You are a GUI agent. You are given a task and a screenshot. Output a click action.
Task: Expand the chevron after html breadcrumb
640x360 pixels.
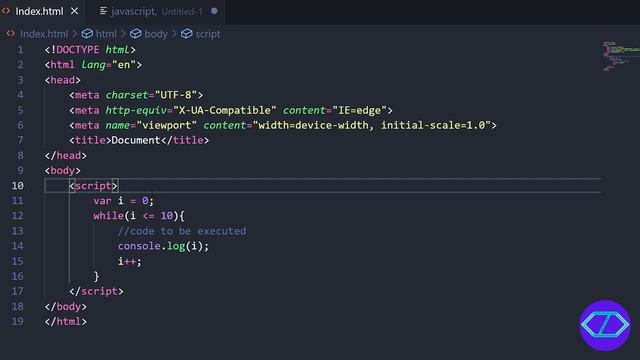click(123, 34)
